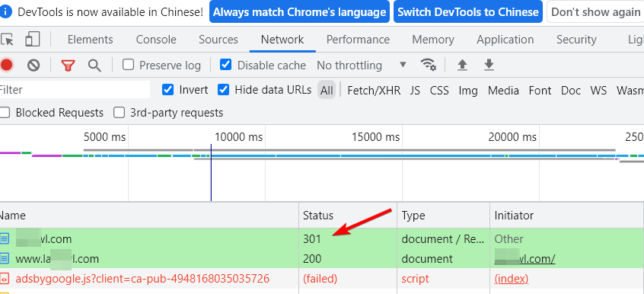Select the request row with status 301
This screenshot has height=294, width=644.
coord(322,238)
